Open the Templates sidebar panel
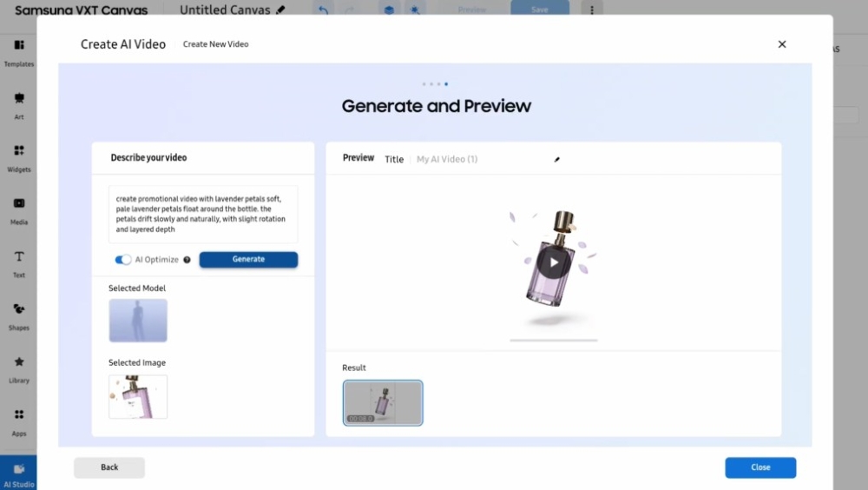868x490 pixels. click(18, 51)
